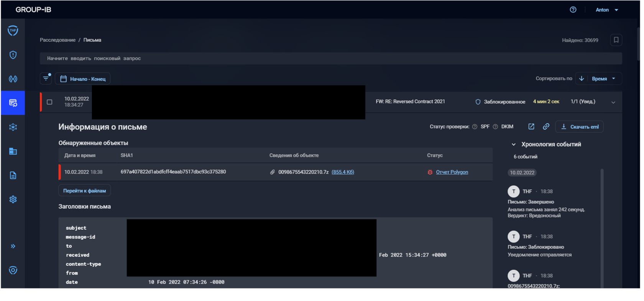Click the 4 мин 2 сек duration
This screenshot has height=301, width=644.
[546, 101]
